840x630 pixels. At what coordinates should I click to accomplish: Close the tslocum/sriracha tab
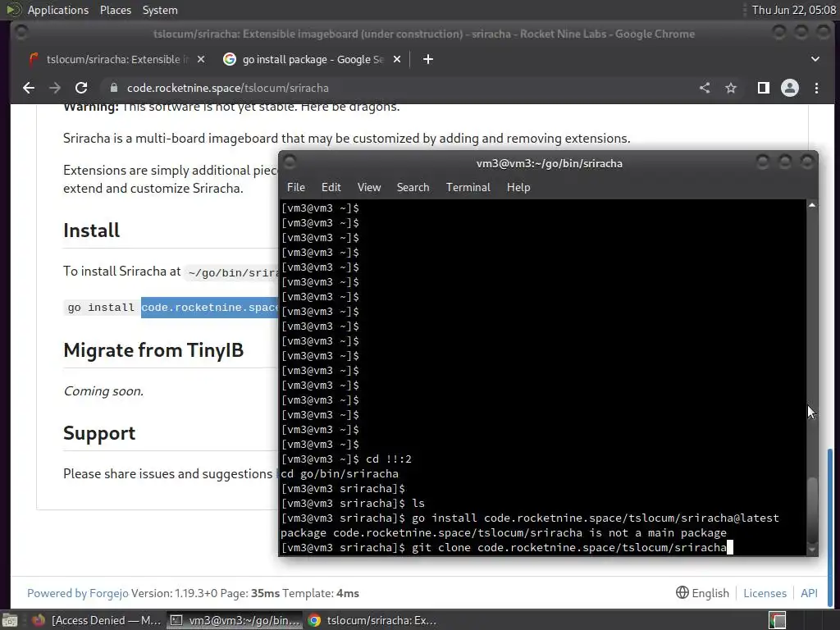[201, 59]
